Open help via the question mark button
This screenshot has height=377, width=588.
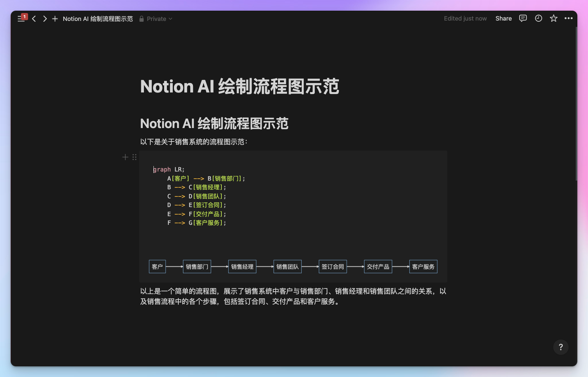point(561,347)
